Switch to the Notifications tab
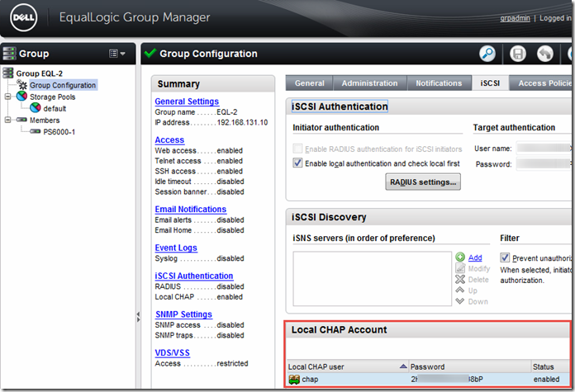 coord(439,83)
